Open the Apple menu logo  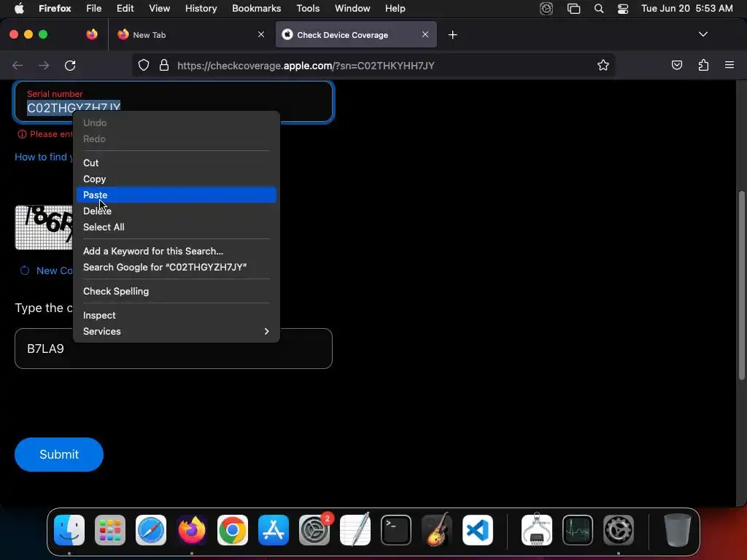19,9
